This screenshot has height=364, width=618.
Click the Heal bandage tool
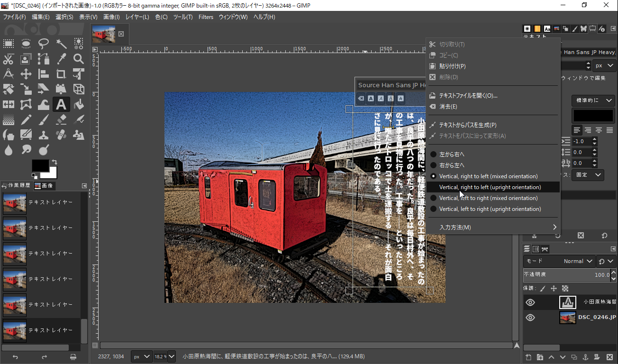61,135
